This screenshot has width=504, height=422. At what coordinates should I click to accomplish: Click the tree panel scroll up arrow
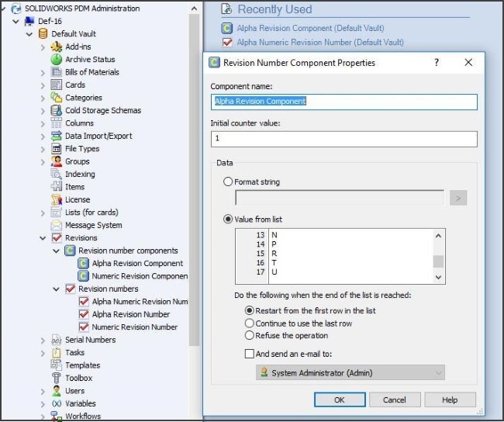pos(194,9)
